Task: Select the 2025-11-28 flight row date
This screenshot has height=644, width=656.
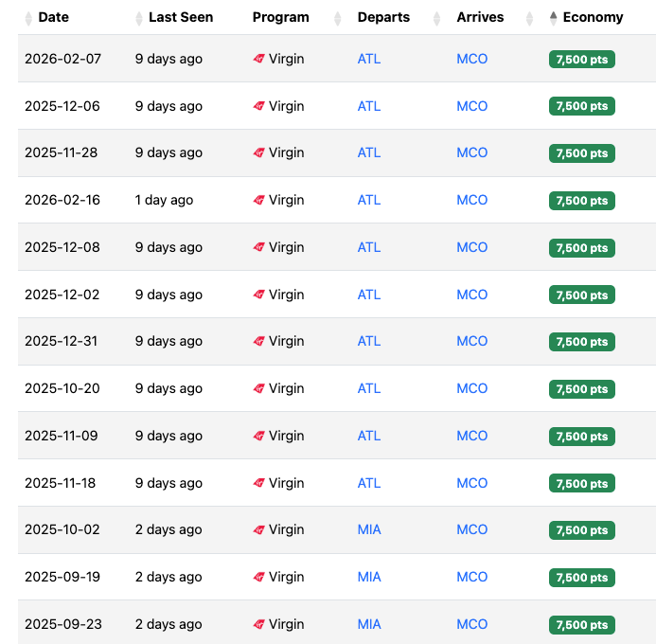Action: (x=62, y=152)
